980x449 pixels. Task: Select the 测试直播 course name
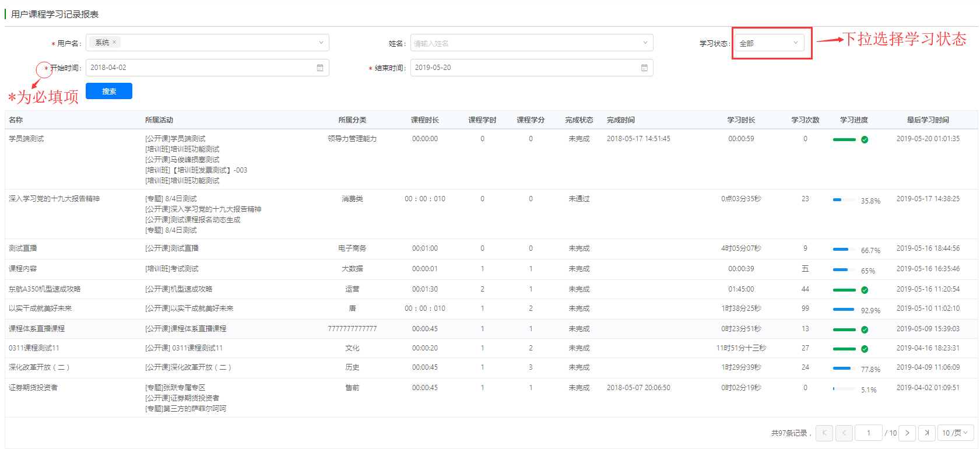tap(23, 248)
